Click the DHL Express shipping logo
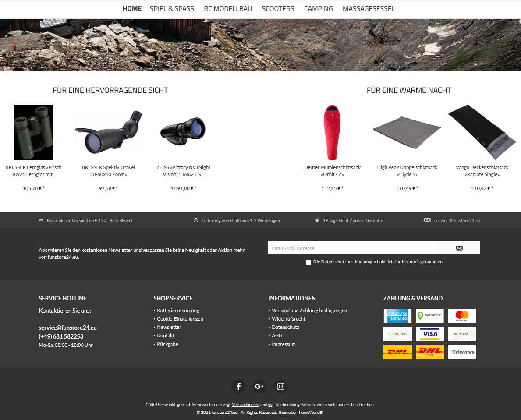This screenshot has width=521, height=420. coord(429,352)
